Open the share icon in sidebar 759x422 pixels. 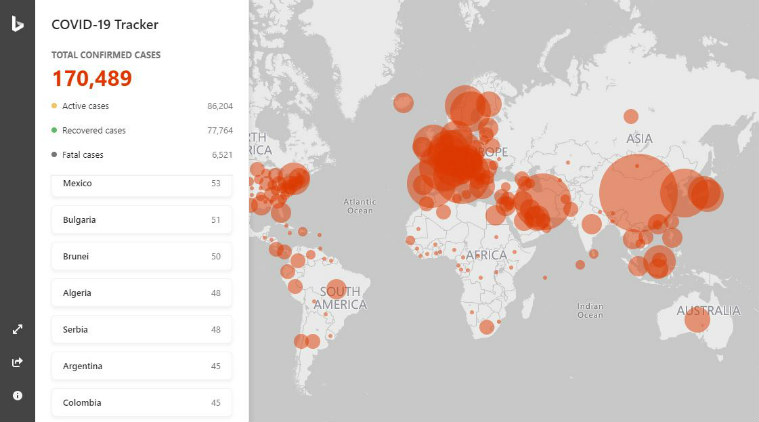click(x=17, y=362)
